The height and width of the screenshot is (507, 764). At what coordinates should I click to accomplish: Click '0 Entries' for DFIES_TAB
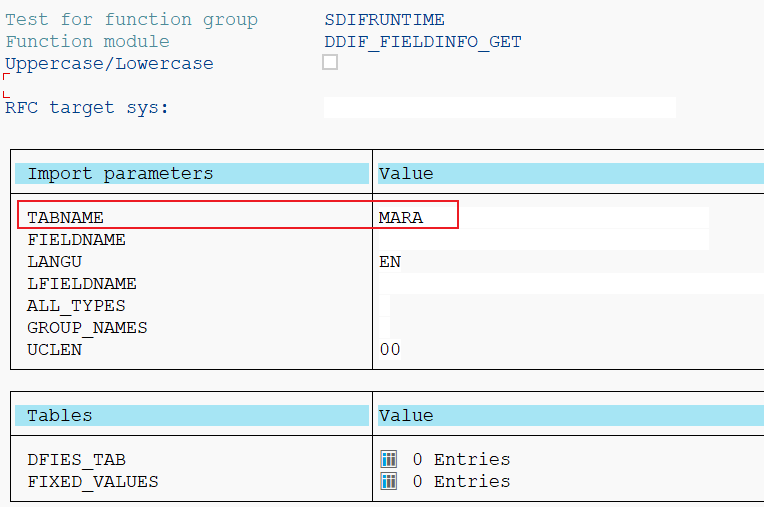pyautogui.click(x=461, y=459)
